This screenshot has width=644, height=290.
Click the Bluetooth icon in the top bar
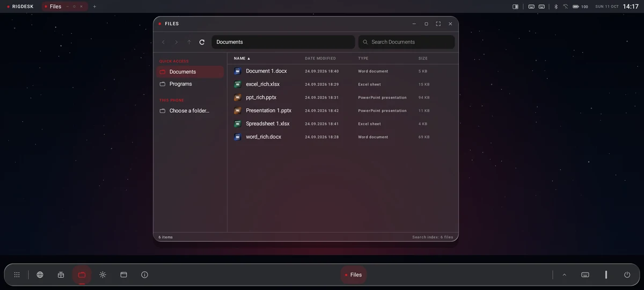tap(555, 6)
